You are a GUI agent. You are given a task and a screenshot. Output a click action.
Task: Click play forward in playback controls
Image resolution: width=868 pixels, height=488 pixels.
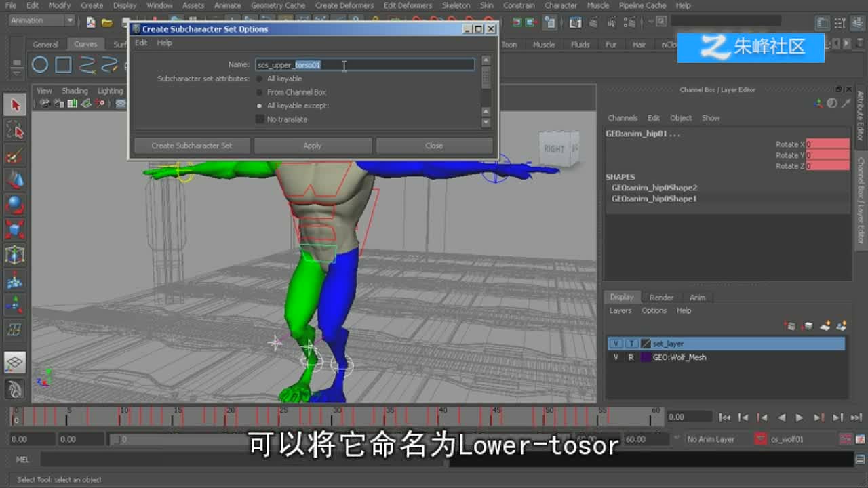(x=800, y=418)
